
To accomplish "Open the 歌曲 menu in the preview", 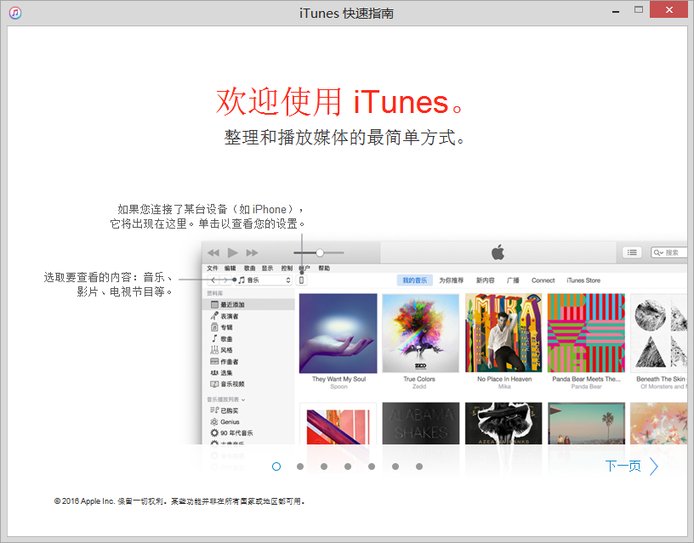I will coord(250,268).
